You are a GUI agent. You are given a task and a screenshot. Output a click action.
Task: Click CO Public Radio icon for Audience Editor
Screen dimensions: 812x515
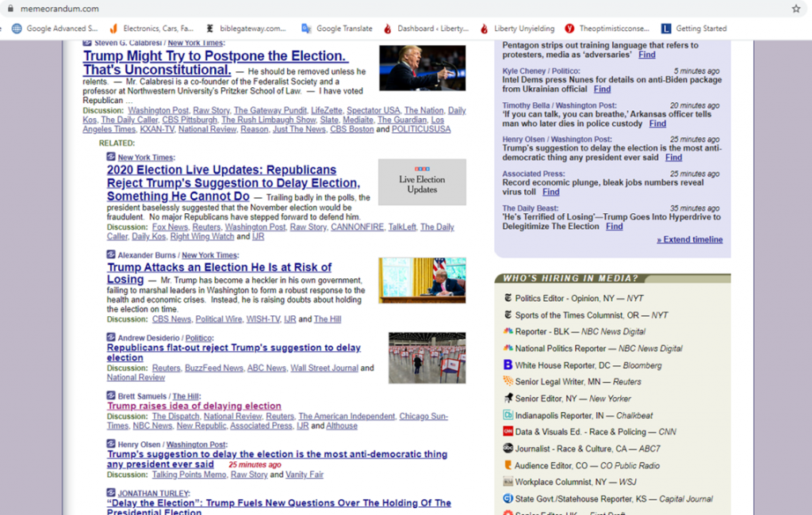(x=508, y=465)
